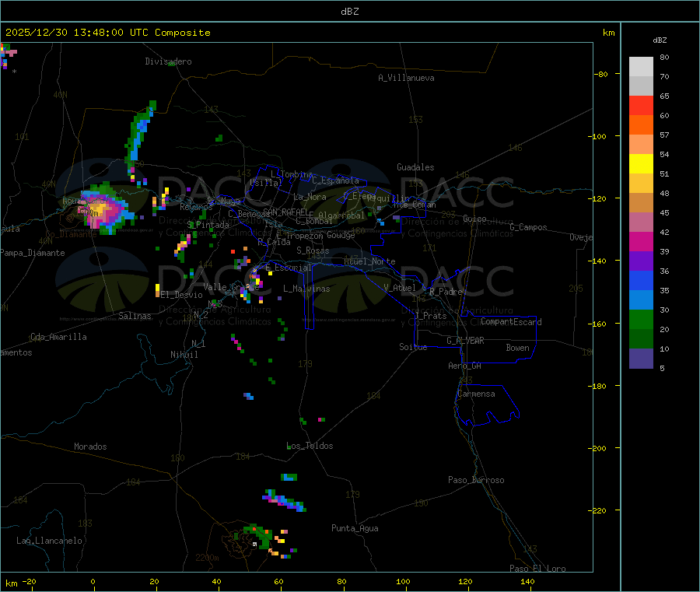Click the Atuel_Norte label
Viewport: 700px width, 592px height.
click(x=369, y=261)
